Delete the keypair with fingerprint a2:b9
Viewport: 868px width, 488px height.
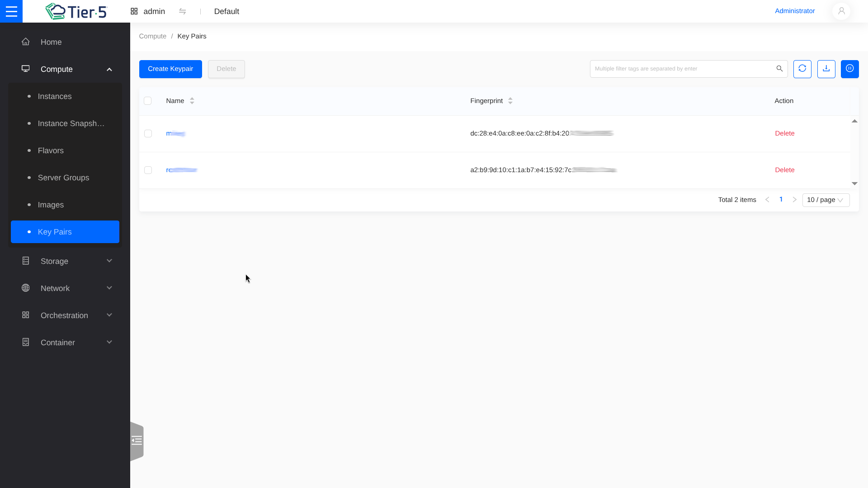click(784, 170)
